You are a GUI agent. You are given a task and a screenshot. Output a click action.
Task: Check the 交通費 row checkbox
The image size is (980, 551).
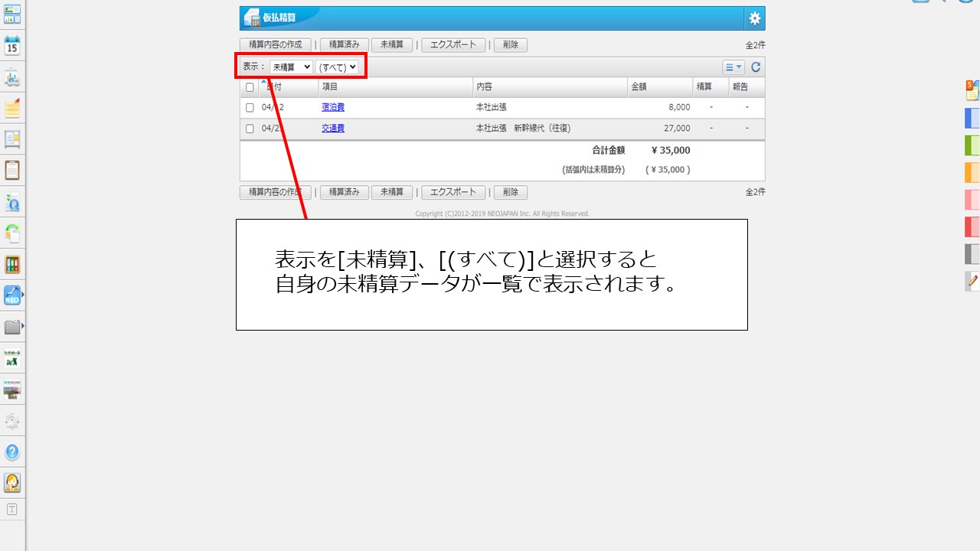point(250,129)
